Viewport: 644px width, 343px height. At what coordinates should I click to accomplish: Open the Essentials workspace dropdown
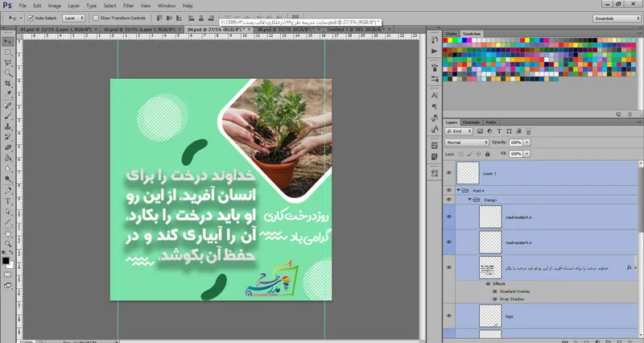617,19
